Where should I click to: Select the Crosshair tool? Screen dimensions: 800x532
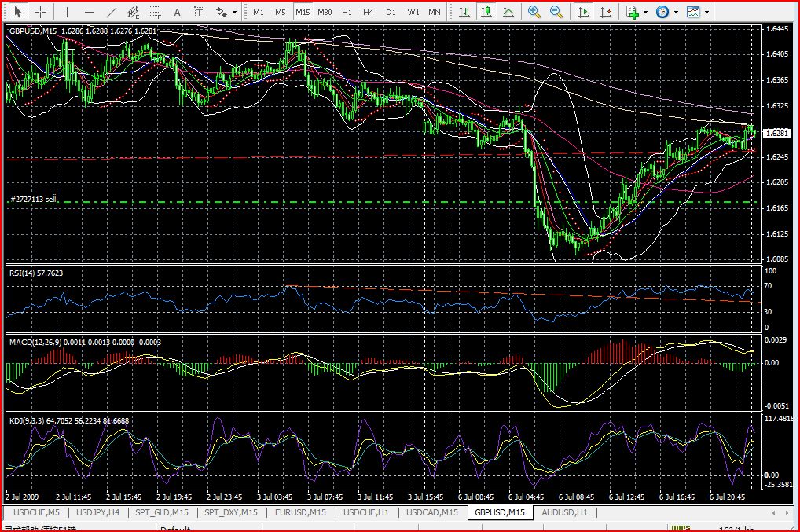(40, 12)
